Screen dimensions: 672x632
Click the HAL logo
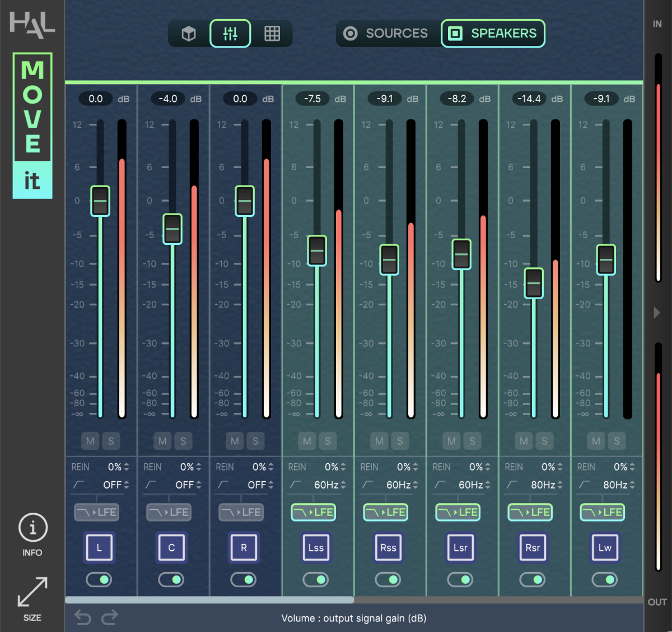[x=32, y=25]
